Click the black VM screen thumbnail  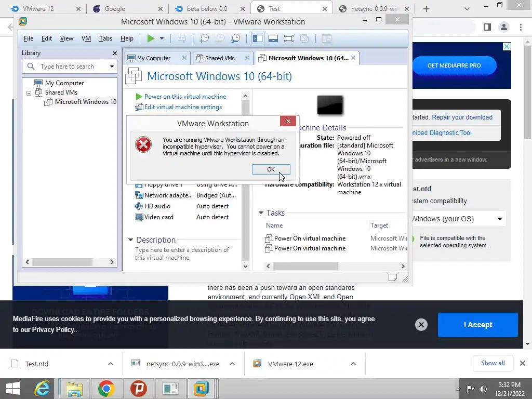click(330, 105)
